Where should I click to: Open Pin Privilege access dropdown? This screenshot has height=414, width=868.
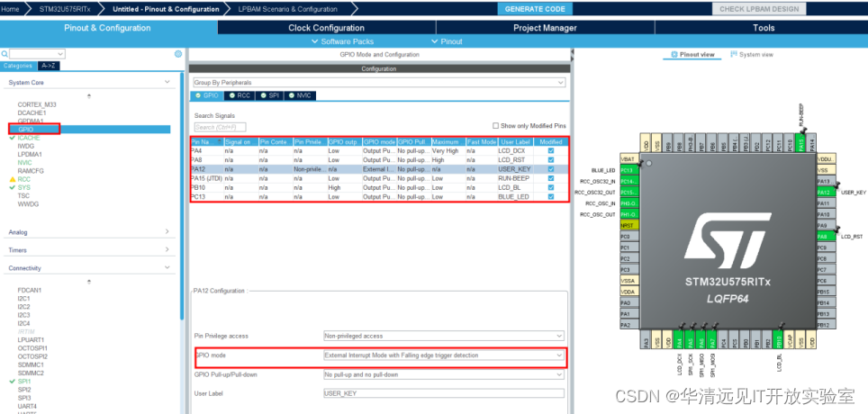pos(443,336)
